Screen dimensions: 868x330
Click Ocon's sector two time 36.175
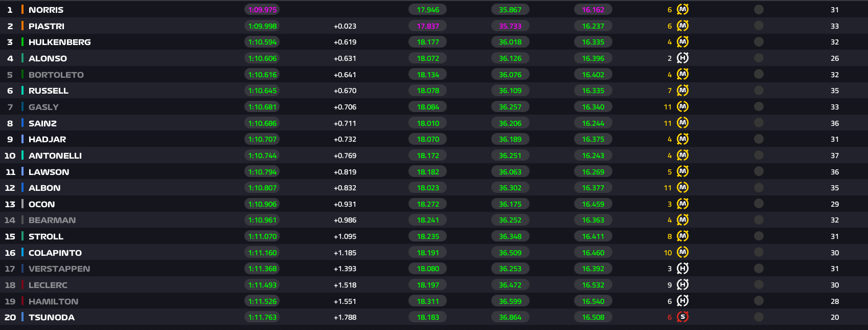point(510,204)
